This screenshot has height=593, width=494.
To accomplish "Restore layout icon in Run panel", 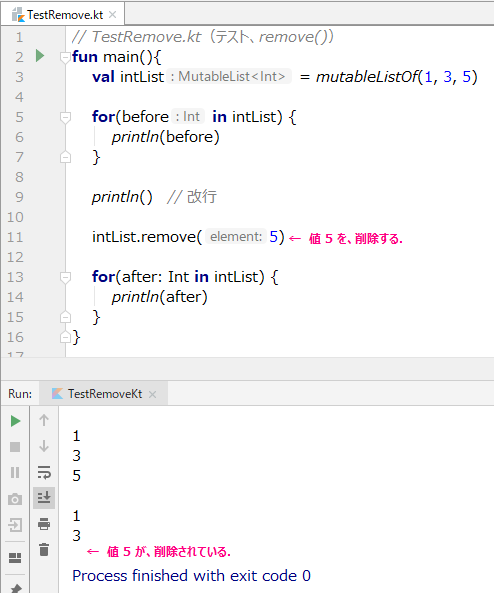I will pos(15,557).
